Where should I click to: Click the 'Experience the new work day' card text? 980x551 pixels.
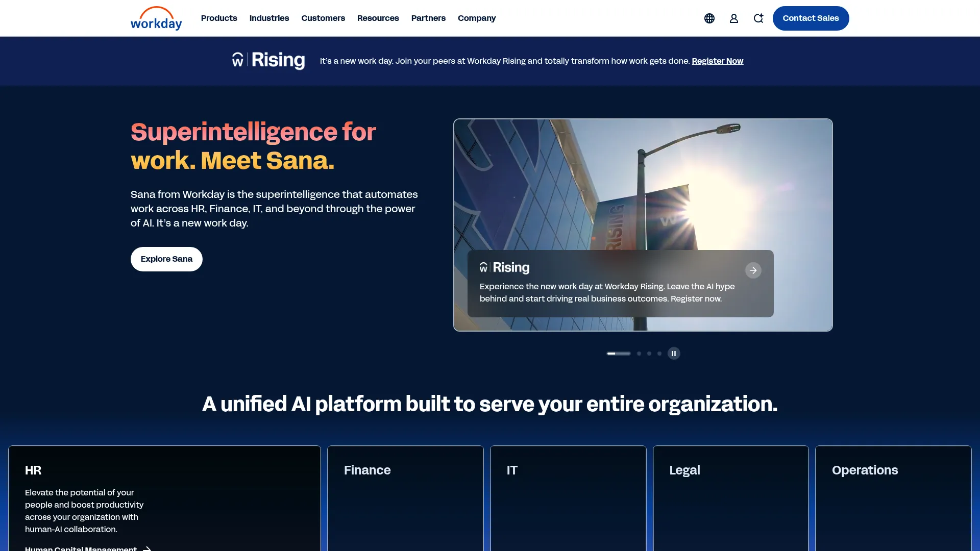pyautogui.click(x=607, y=293)
